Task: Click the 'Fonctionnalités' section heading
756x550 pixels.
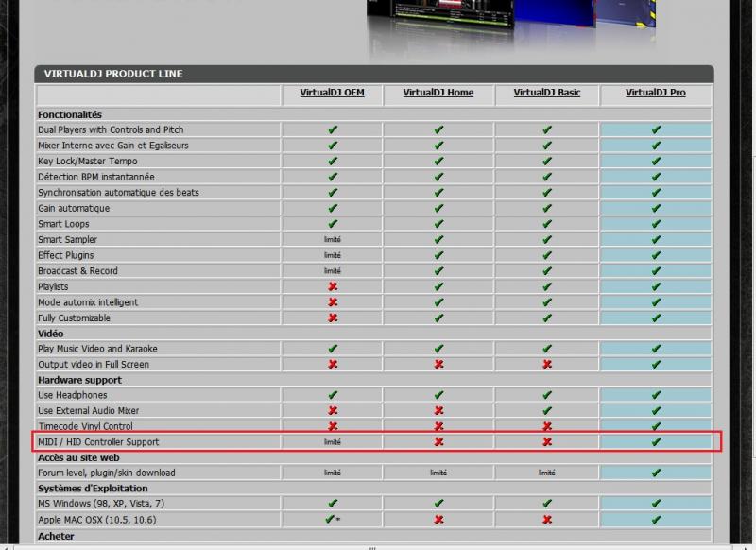Action: 69,114
